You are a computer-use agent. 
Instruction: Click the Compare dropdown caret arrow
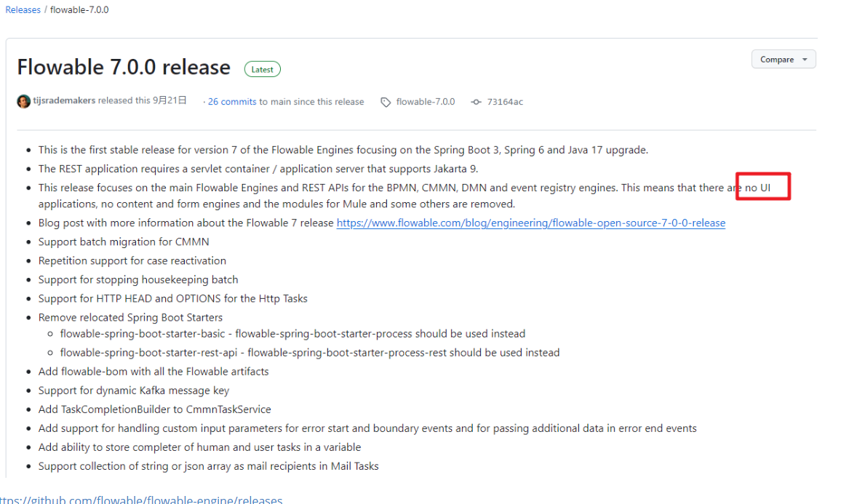pos(805,60)
